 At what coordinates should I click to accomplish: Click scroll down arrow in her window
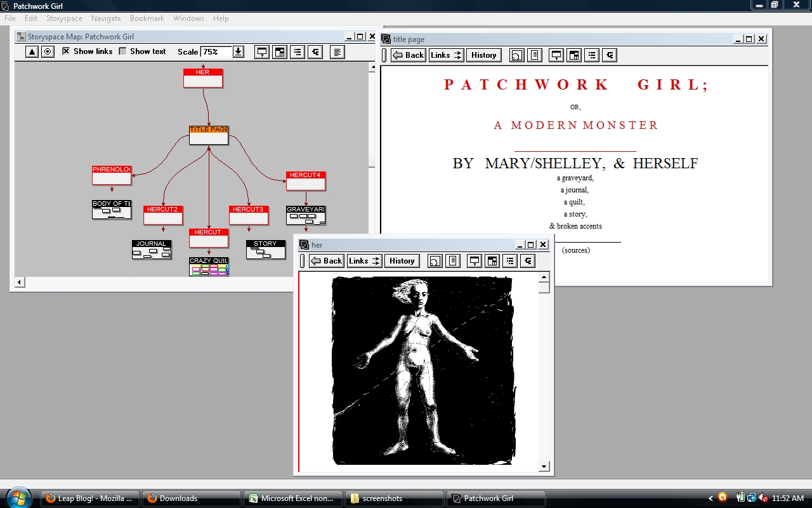coord(544,467)
